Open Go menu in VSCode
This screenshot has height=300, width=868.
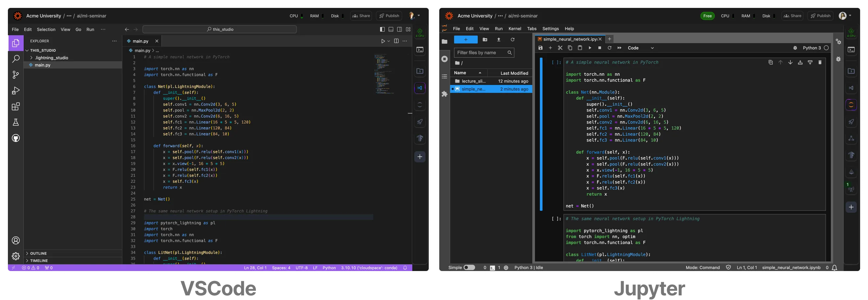(x=78, y=29)
